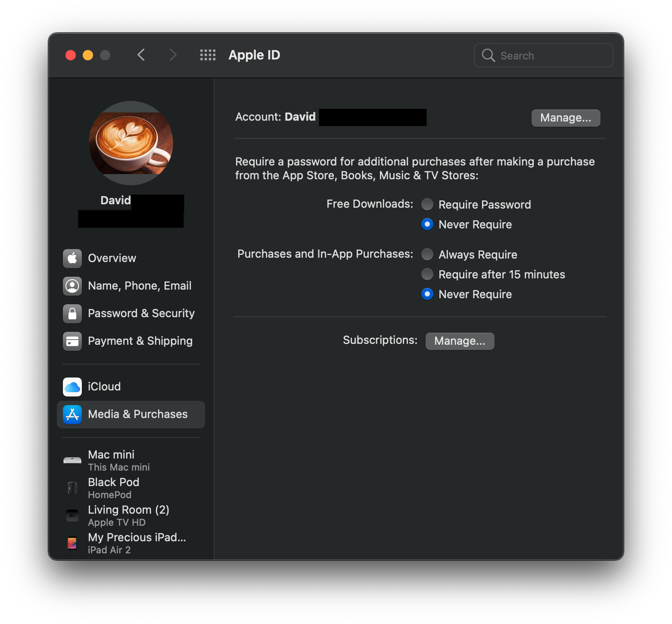Click the My Precious iPad device icon
Screen dimensions: 672x624
[72, 543]
